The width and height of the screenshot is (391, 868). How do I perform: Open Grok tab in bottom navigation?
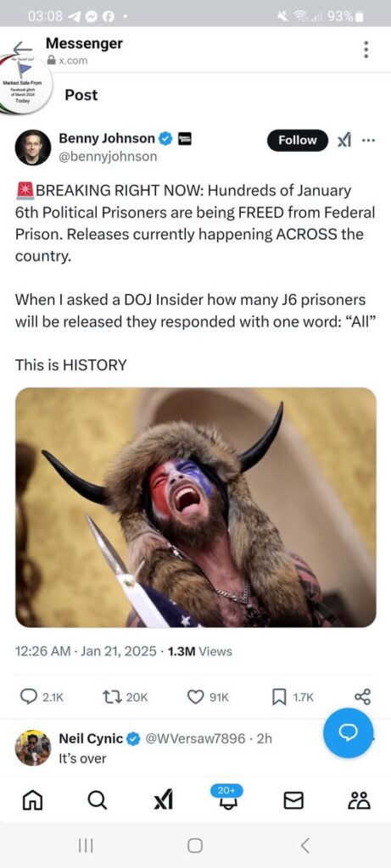163,800
